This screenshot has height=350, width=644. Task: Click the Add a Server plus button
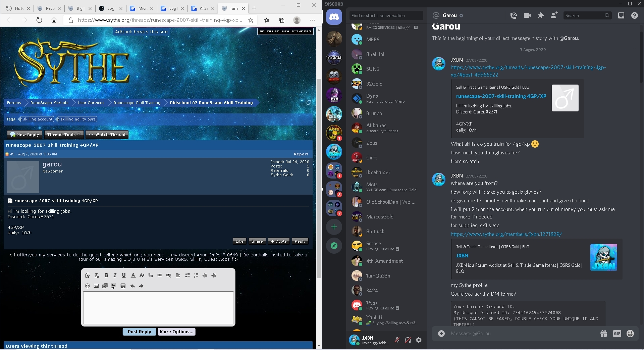tap(334, 227)
